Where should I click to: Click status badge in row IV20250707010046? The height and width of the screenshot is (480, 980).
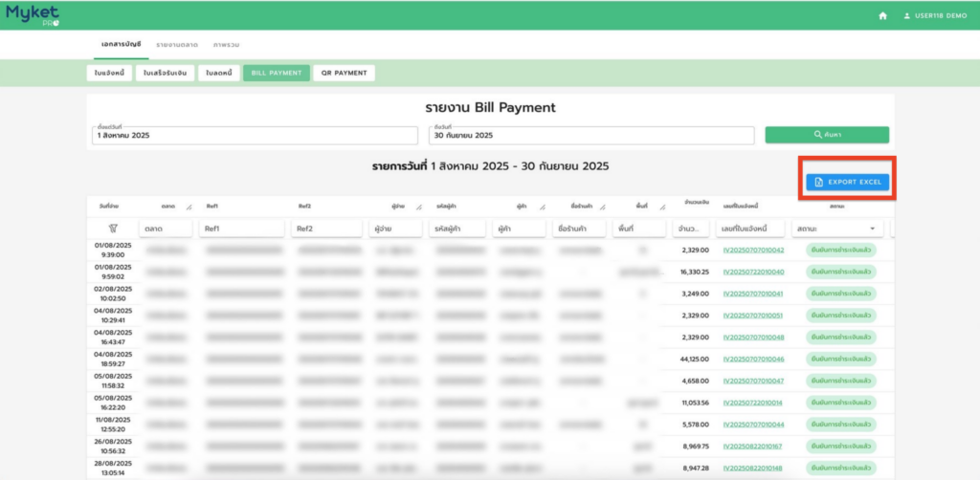841,359
